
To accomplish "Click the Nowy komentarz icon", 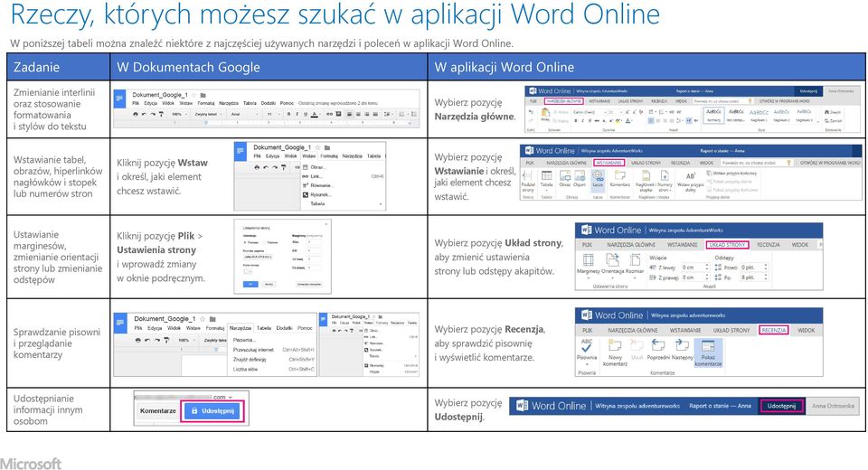I will pos(615,346).
